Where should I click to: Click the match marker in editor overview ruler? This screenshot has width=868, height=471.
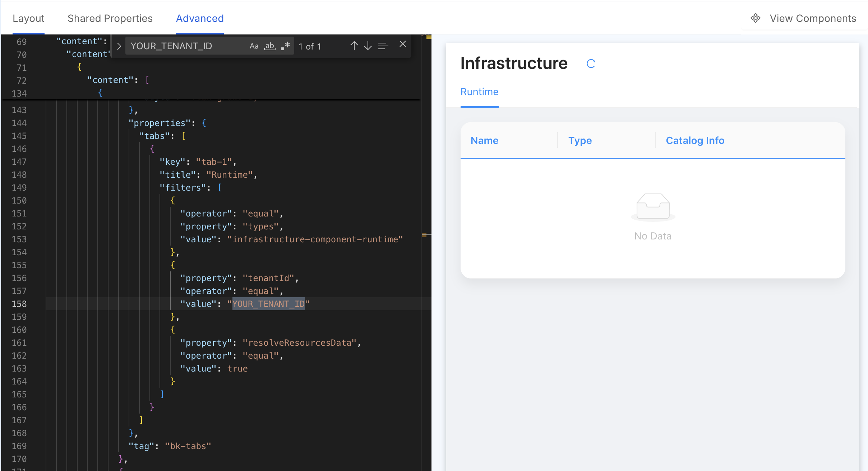424,235
